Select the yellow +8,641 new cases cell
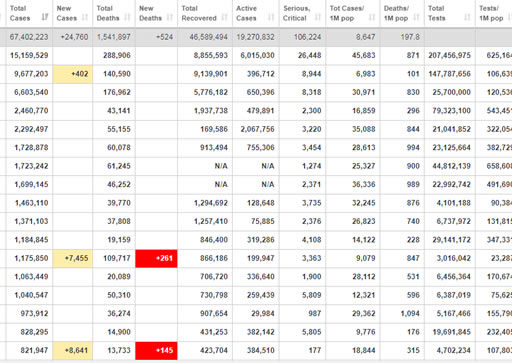This screenshot has height=363, width=512. tap(73, 351)
